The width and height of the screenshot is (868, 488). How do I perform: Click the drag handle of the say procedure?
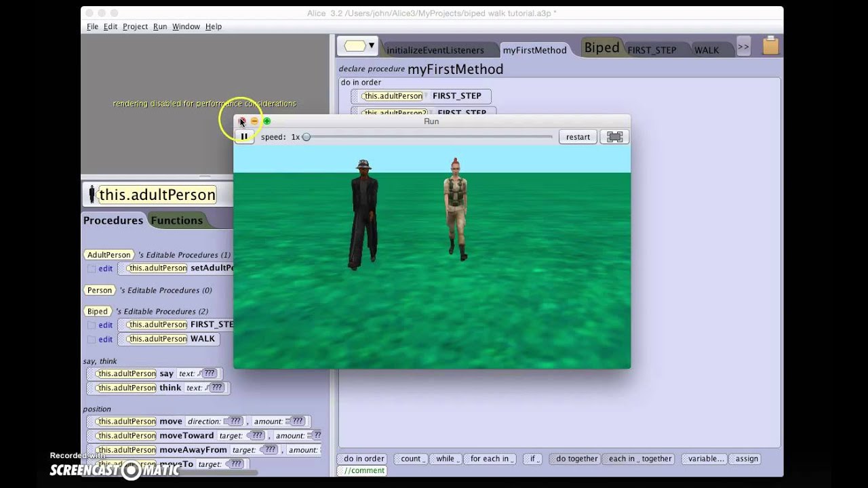[92, 373]
